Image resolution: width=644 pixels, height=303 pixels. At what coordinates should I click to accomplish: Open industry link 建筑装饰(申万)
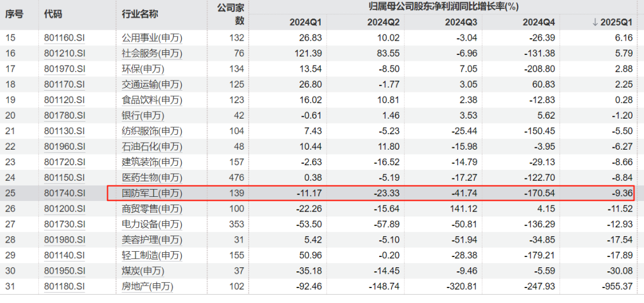[x=151, y=162]
